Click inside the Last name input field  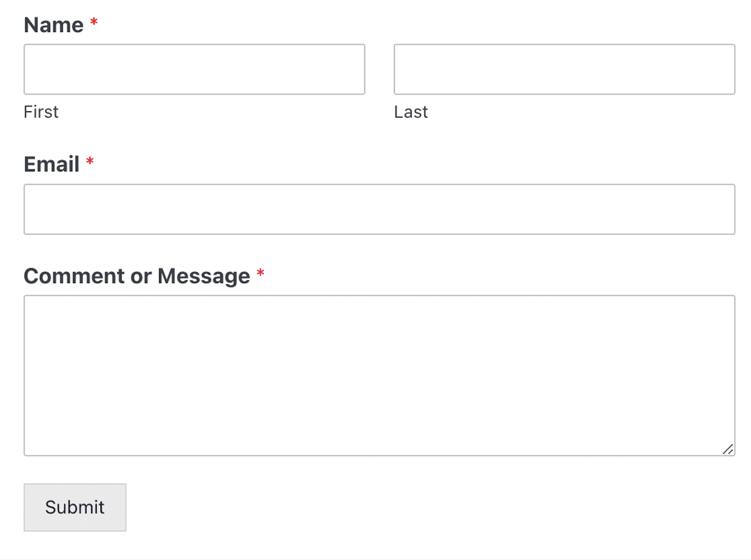click(x=563, y=69)
